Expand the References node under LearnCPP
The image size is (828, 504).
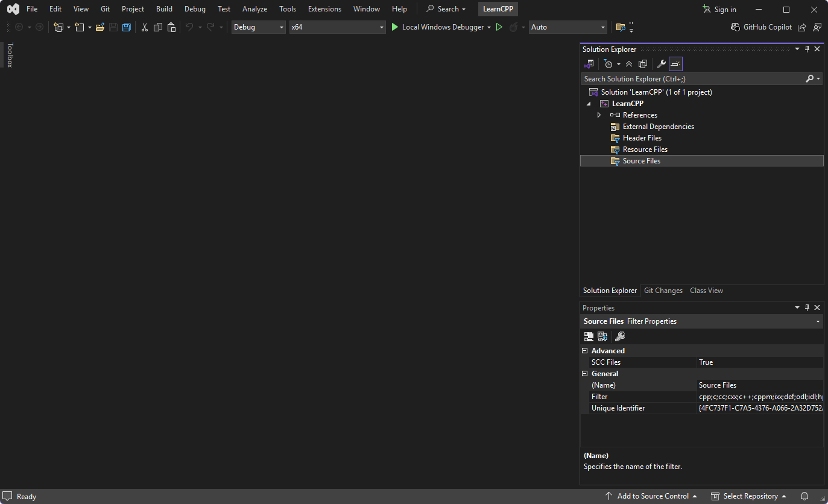(599, 115)
